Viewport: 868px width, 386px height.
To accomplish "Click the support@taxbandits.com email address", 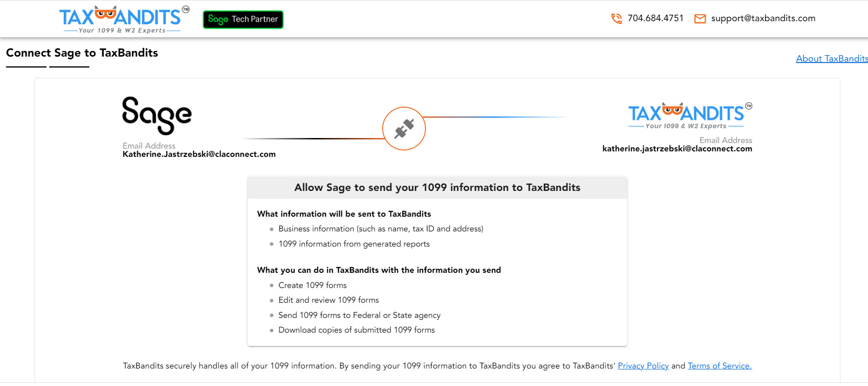I will pos(763,18).
